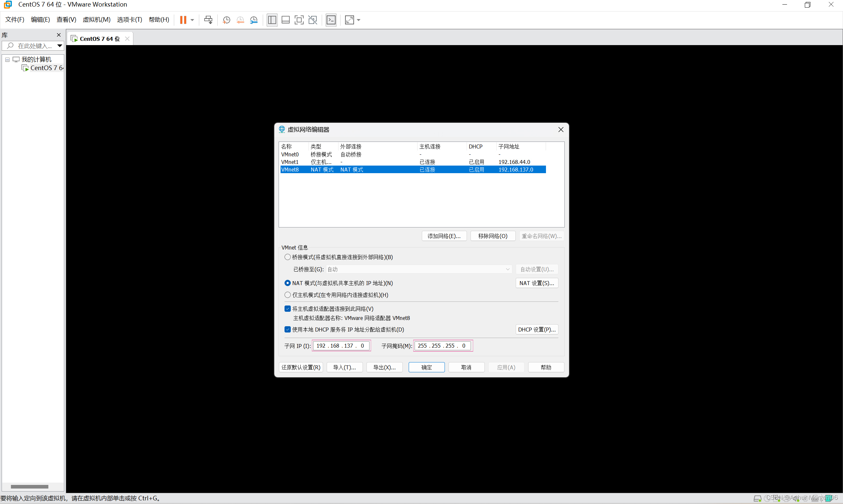The image size is (843, 504).
Task: Open the power options dropdown arrow beside pause
Action: pyautogui.click(x=192, y=20)
